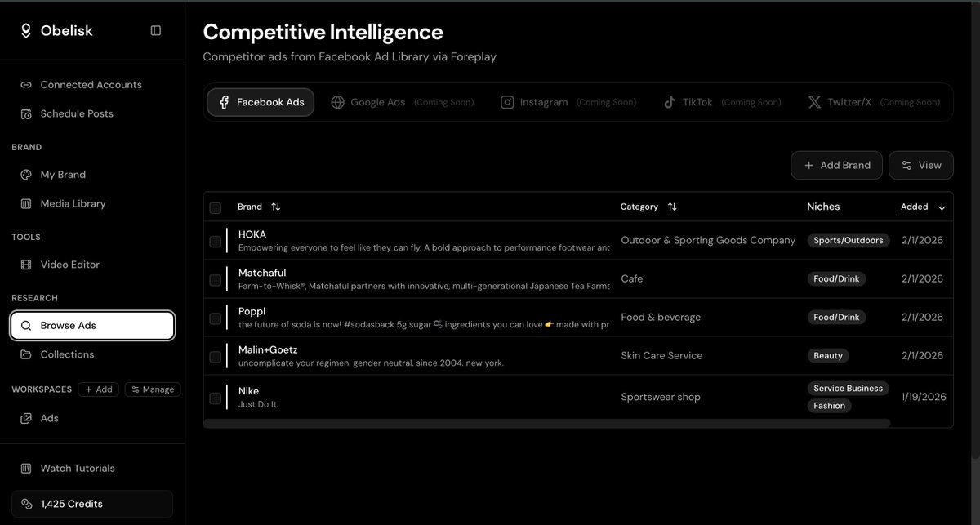Open the Video Editor tool
This screenshot has height=525, width=980.
click(x=91, y=265)
